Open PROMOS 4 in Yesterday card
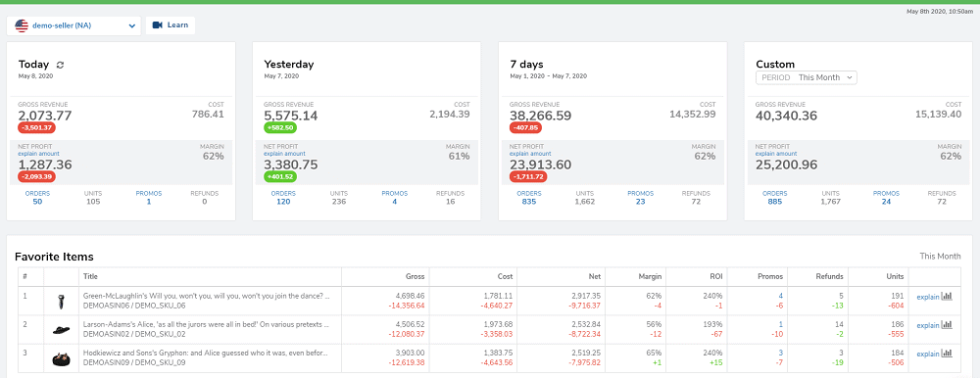 [394, 198]
